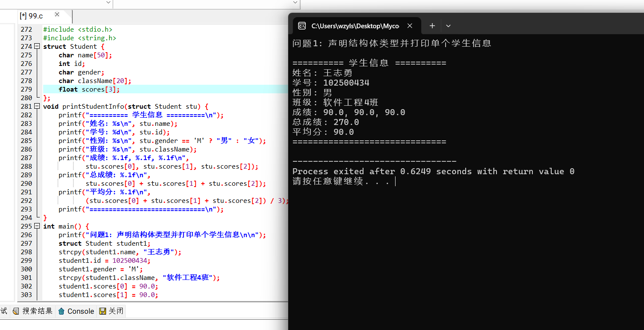This screenshot has height=330, width=644.
Task: Click terminal output 平均分: 90.0
Action: coord(323,132)
